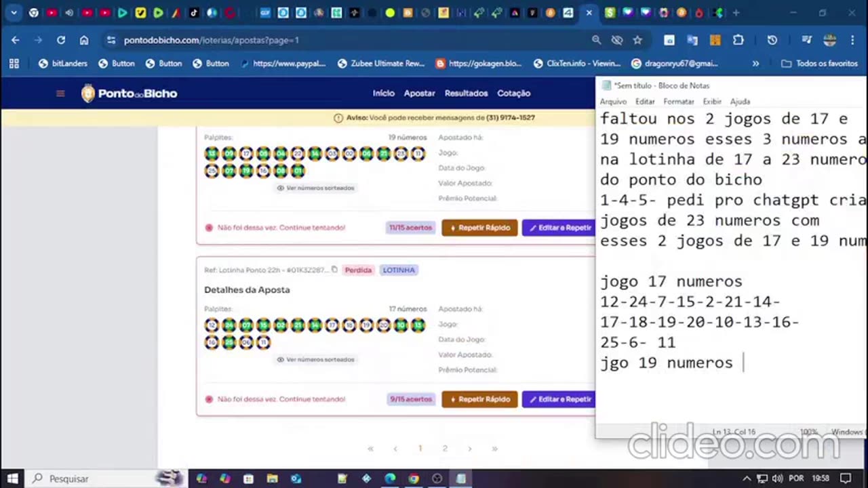Click the LOTINHA tag badge
The height and width of the screenshot is (488, 868).
(398, 270)
